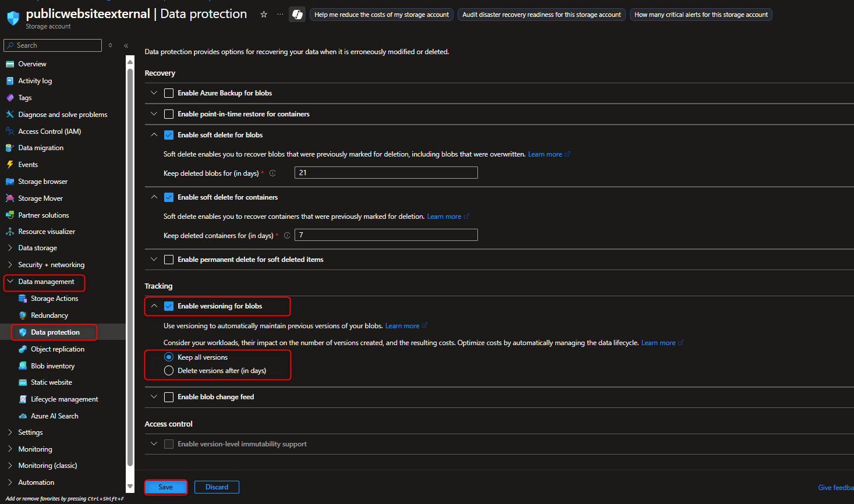Viewport: 854px width, 504px height.
Task: Click the Tags icon in sidebar
Action: coord(10,98)
